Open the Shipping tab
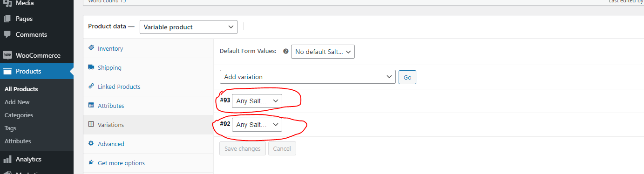This screenshot has height=174, width=644. (x=148, y=67)
